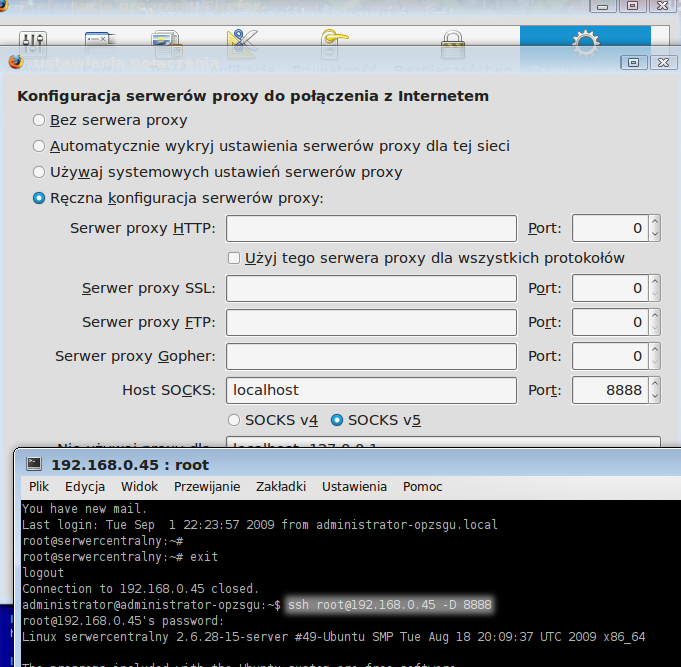Image resolution: width=681 pixels, height=667 pixels.
Task: Open the Security padlock preferences icon
Action: 453,45
